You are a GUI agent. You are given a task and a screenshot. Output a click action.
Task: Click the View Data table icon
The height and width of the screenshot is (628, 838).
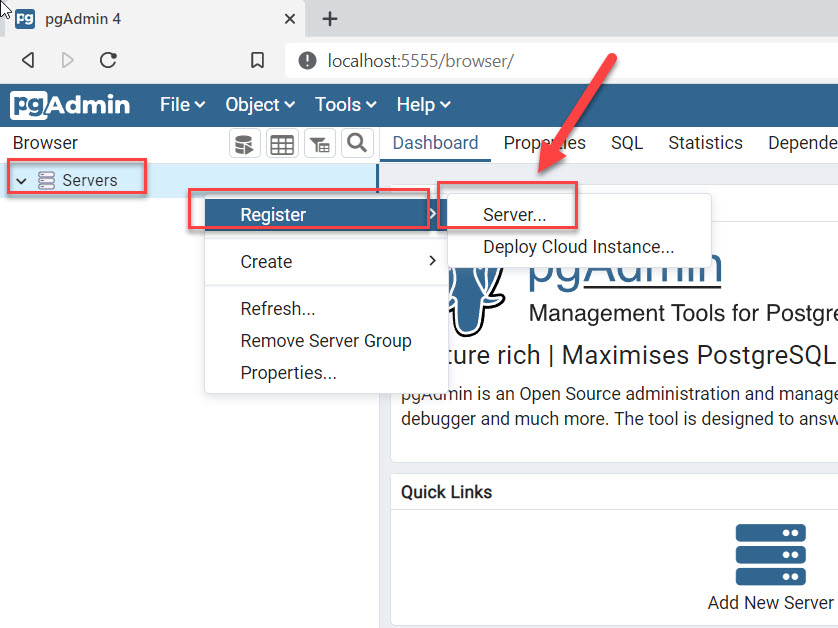(282, 144)
